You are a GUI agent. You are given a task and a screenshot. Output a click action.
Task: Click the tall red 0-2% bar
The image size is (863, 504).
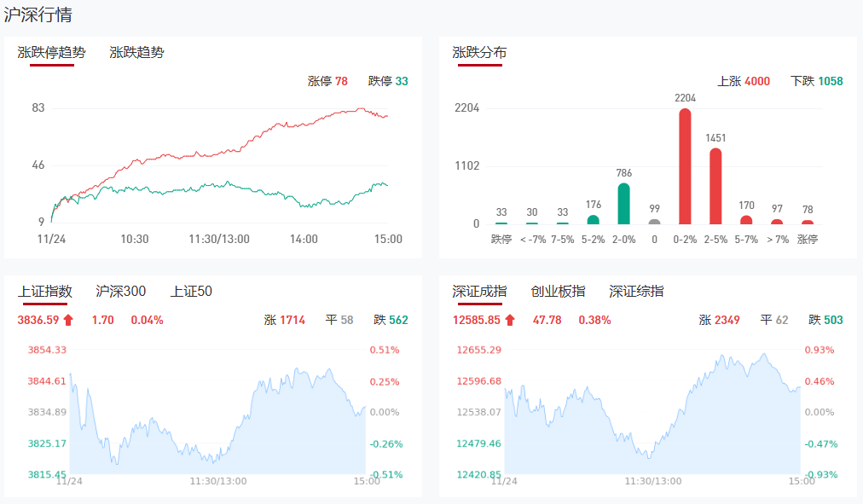[685, 166]
